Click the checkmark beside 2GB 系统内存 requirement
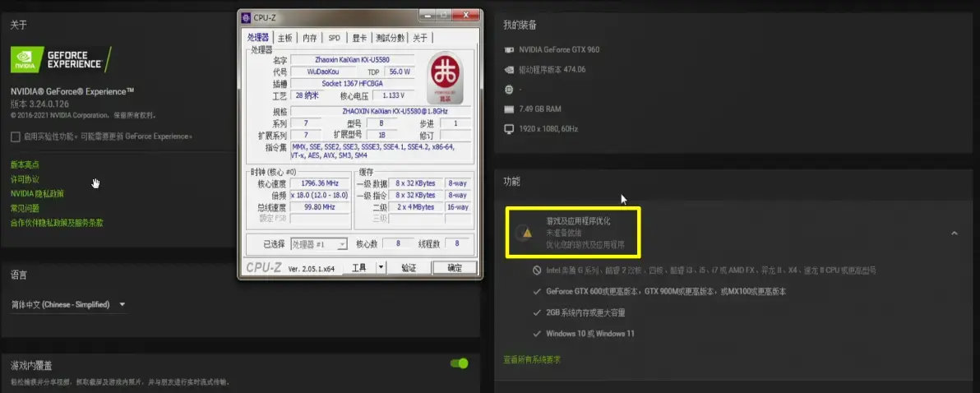Image resolution: width=980 pixels, height=393 pixels. click(537, 312)
